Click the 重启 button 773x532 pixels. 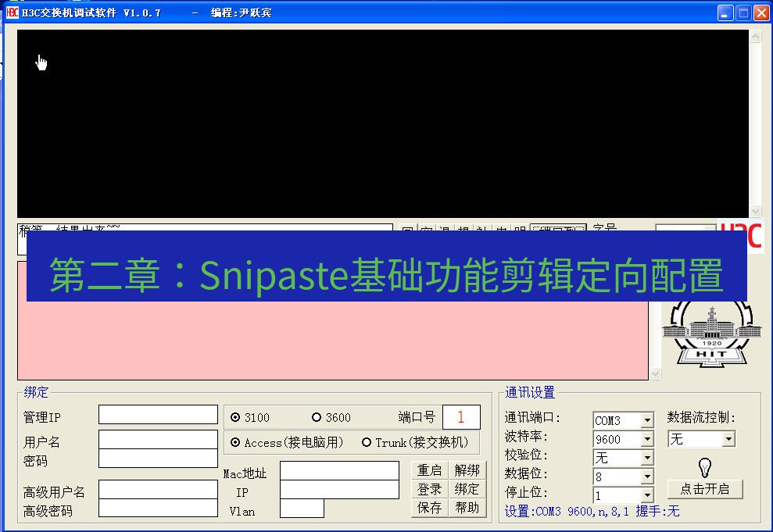[430, 470]
